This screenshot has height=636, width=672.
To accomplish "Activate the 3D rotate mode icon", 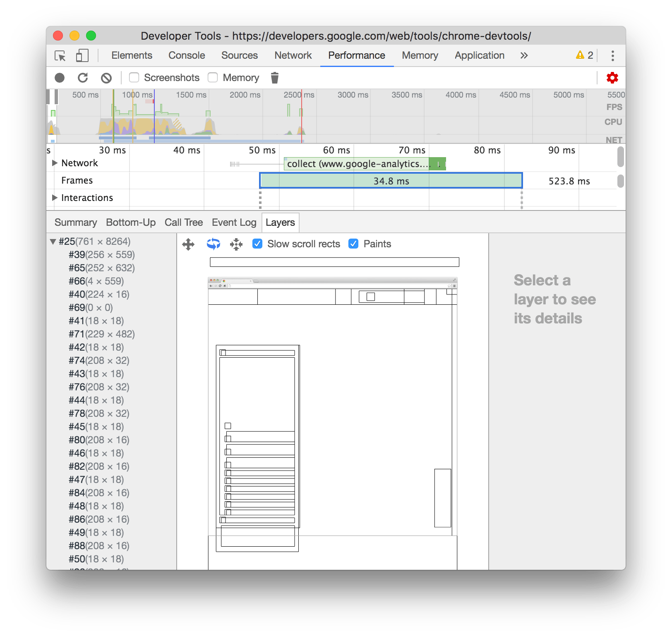I will 213,244.
